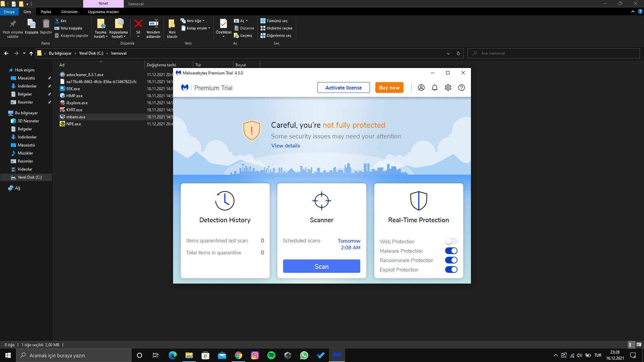Click the red Sil delete icon
This screenshot has height=362, width=644.
pos(138,24)
